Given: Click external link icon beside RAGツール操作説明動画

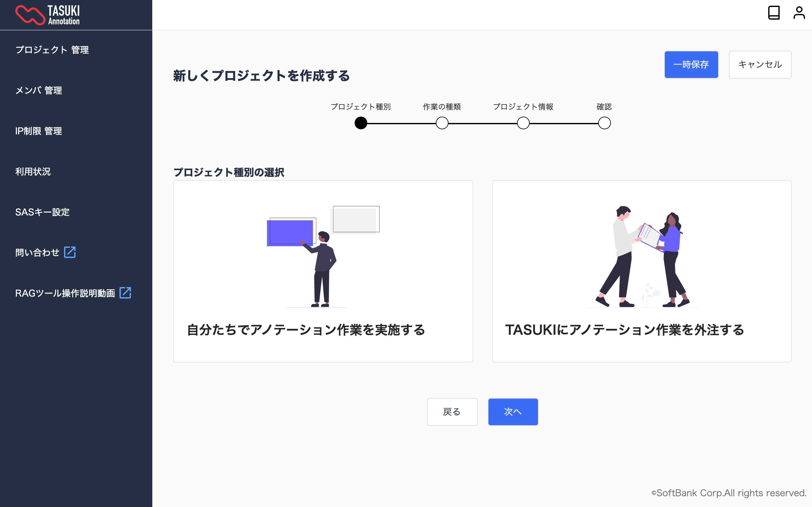Looking at the screenshot, I should click(x=125, y=293).
